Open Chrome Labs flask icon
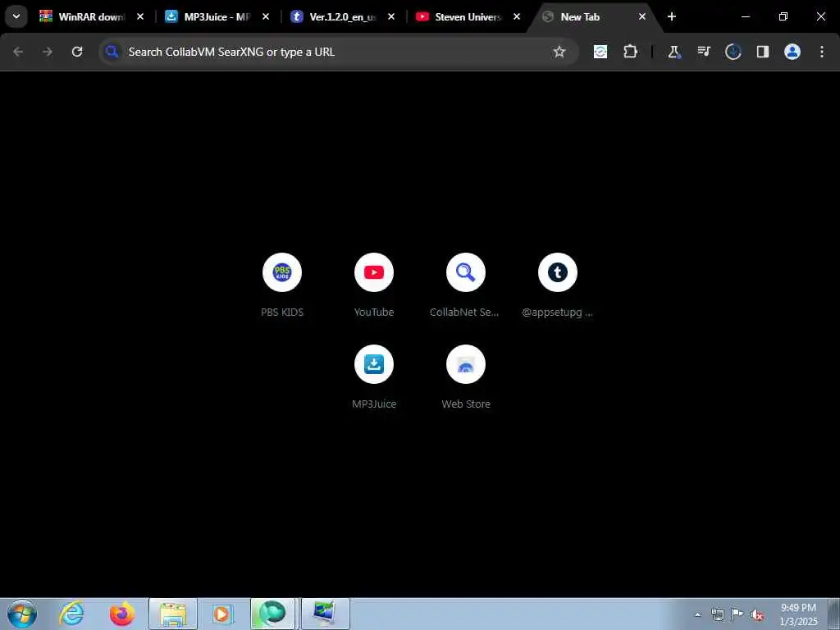This screenshot has width=840, height=630. click(x=674, y=52)
